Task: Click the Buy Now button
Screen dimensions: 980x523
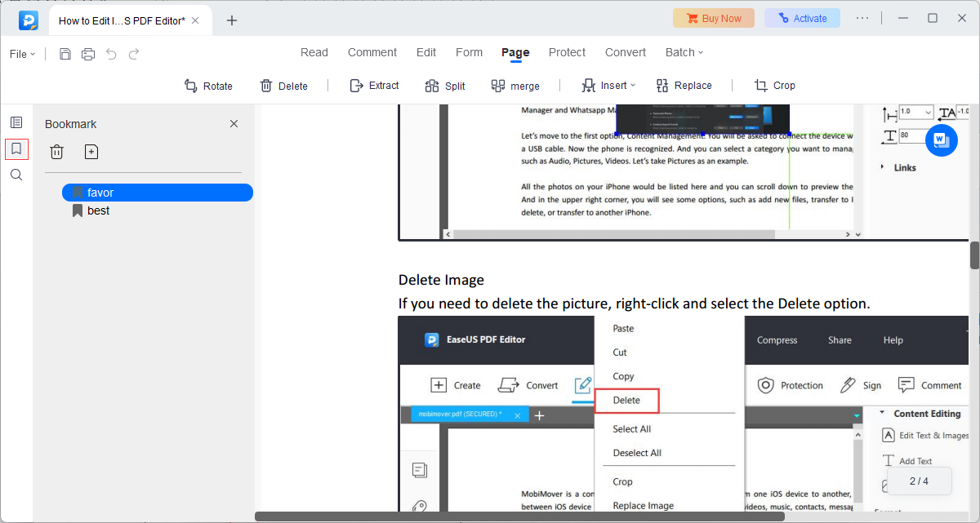Action: pos(714,18)
